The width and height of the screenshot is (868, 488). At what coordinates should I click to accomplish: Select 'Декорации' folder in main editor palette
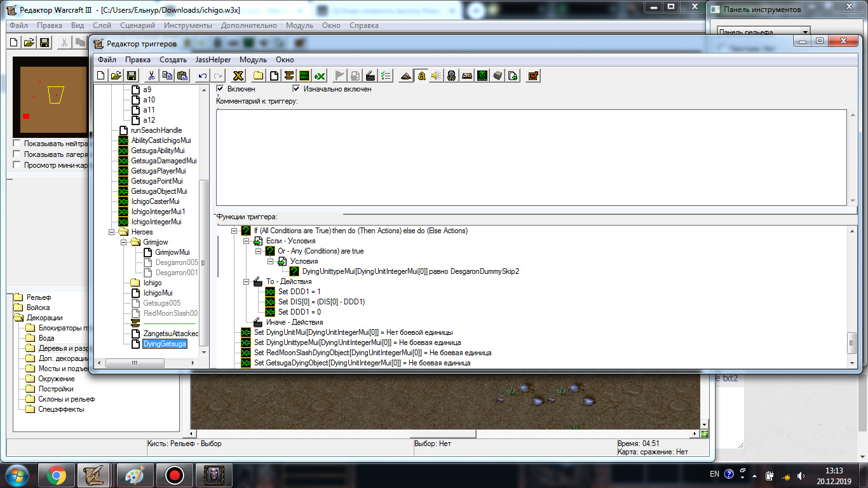(x=44, y=318)
